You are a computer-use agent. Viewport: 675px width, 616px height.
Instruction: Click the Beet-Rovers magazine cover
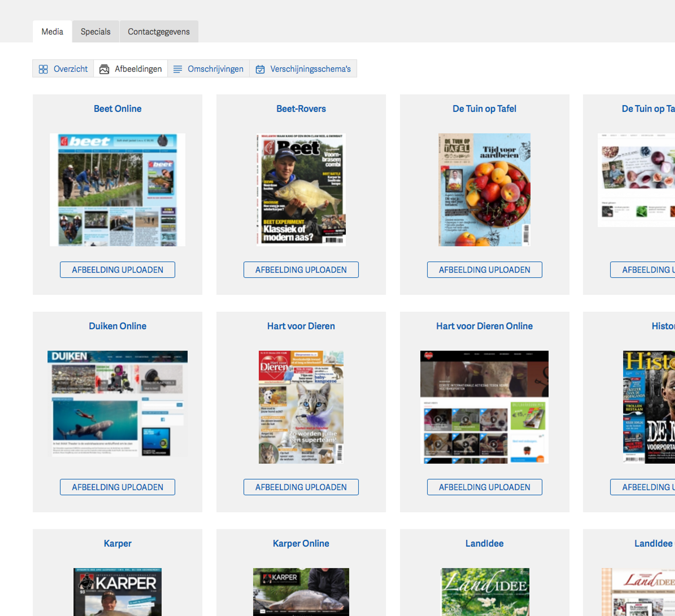point(301,190)
